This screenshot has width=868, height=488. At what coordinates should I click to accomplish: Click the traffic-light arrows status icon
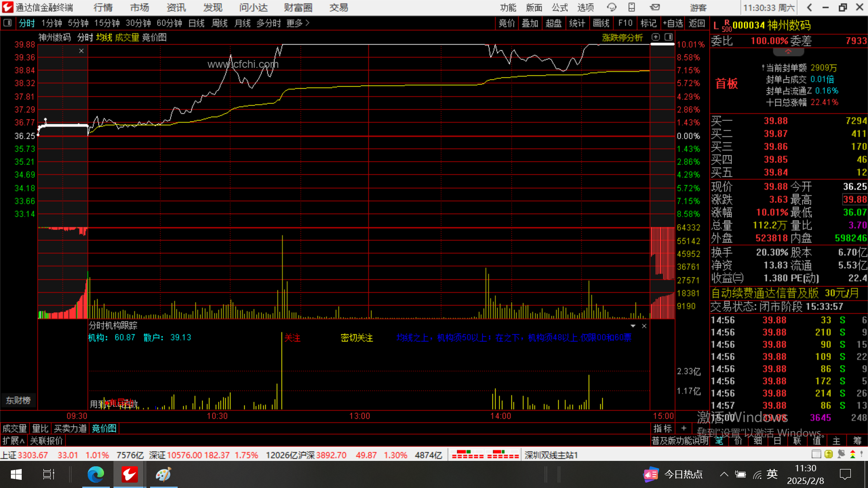coord(853,454)
